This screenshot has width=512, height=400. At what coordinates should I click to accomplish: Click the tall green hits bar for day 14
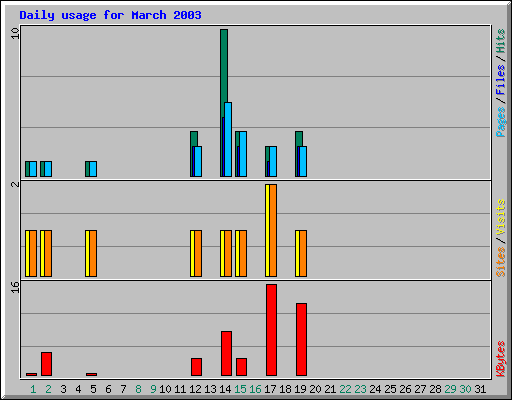point(224,67)
